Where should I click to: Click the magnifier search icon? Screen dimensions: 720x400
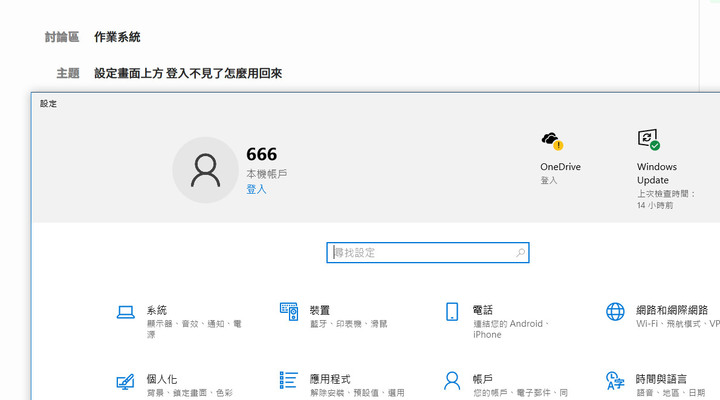click(520, 253)
